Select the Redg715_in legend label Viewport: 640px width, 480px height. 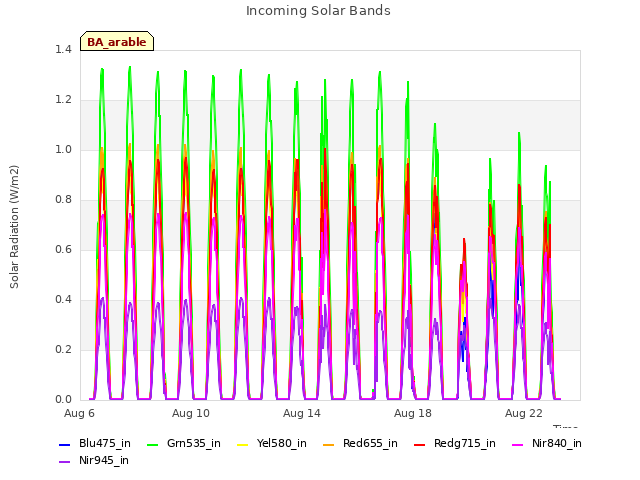tap(465, 444)
